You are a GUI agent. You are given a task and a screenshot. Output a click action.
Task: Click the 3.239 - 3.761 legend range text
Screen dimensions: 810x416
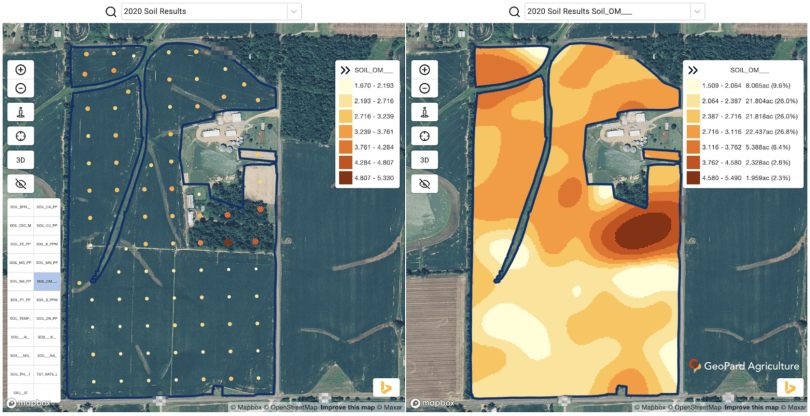(374, 132)
